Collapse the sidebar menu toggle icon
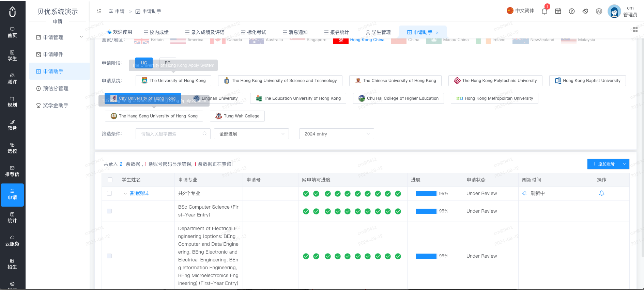The image size is (644, 290). coord(99,11)
